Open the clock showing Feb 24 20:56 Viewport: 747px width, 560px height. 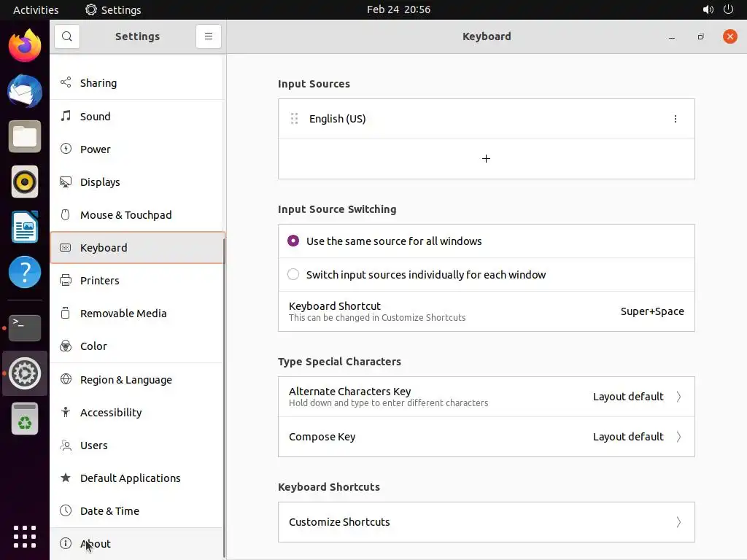pos(398,9)
